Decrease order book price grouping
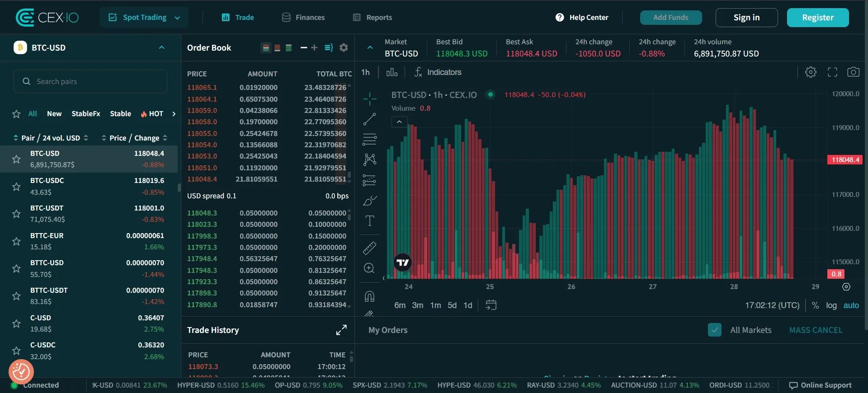The image size is (868, 393). click(304, 47)
